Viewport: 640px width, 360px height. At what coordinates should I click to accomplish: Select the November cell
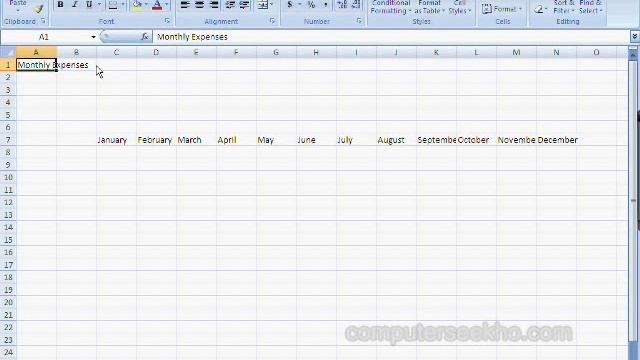[516, 140]
